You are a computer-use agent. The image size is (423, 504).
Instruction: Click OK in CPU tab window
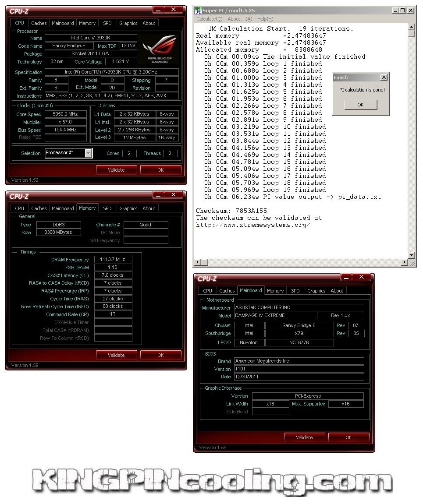click(160, 170)
